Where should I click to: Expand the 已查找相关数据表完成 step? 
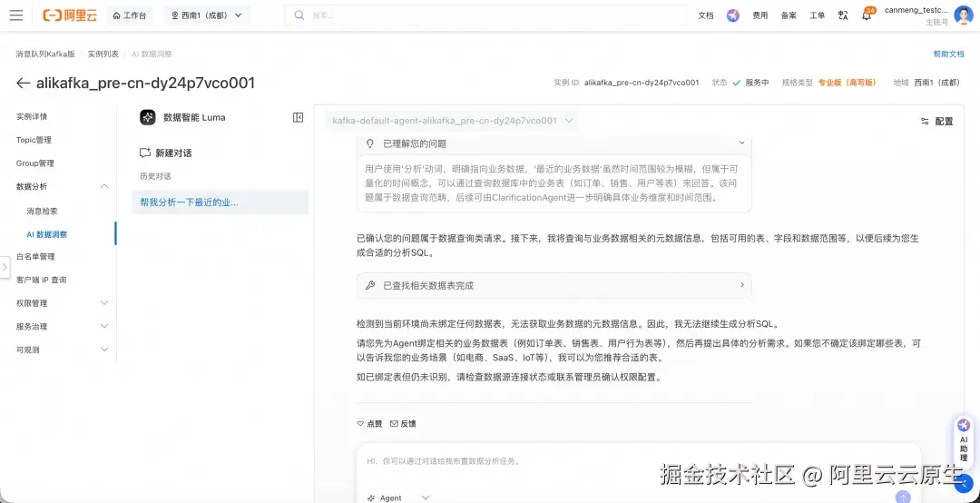pos(554,285)
